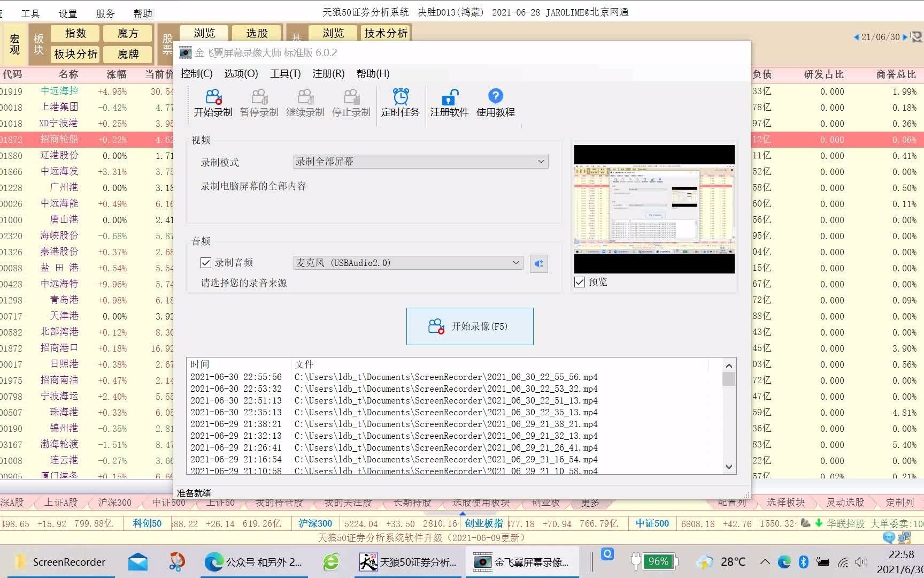Open the 工具(T) menu
The height and width of the screenshot is (578, 924).
click(x=285, y=73)
